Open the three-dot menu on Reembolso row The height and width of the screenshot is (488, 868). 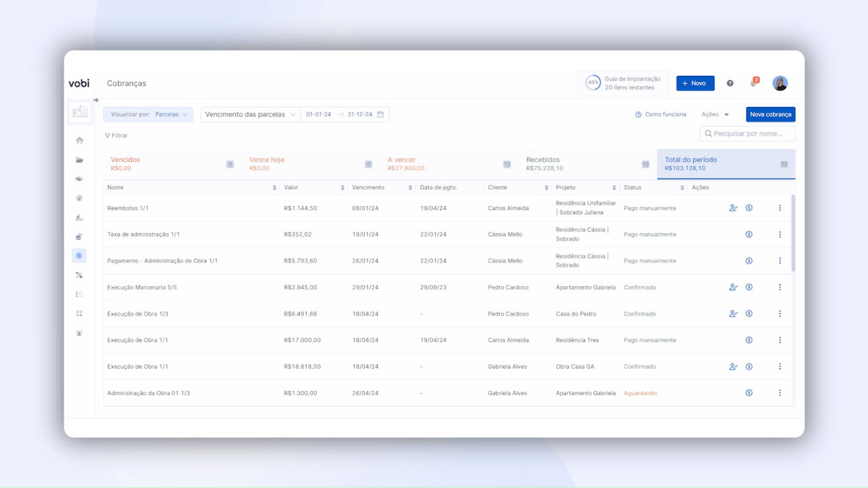click(780, 208)
